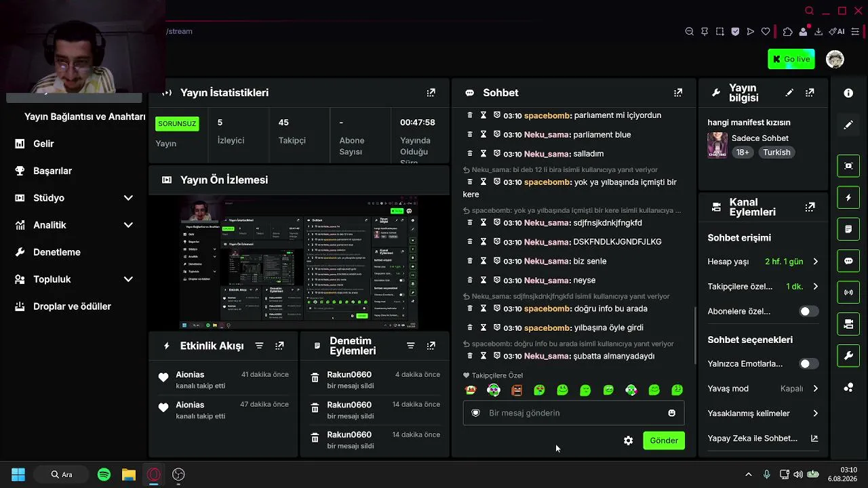Open browser easy setup sliders icon
The height and width of the screenshot is (488, 868).
[x=855, y=31]
